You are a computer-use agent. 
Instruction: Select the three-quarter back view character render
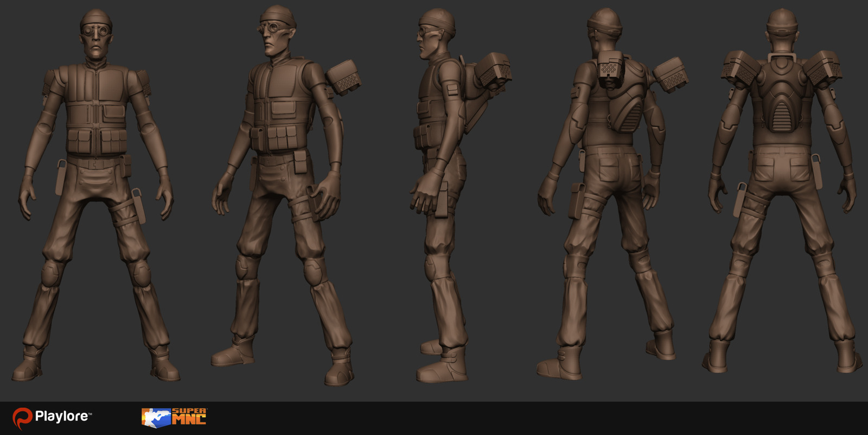pyautogui.click(x=608, y=196)
